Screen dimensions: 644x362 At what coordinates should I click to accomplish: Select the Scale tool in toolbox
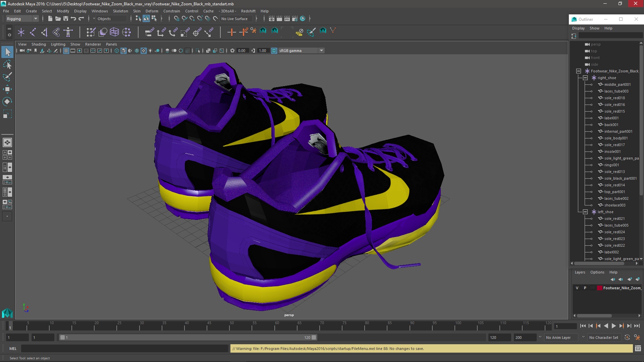[x=7, y=114]
